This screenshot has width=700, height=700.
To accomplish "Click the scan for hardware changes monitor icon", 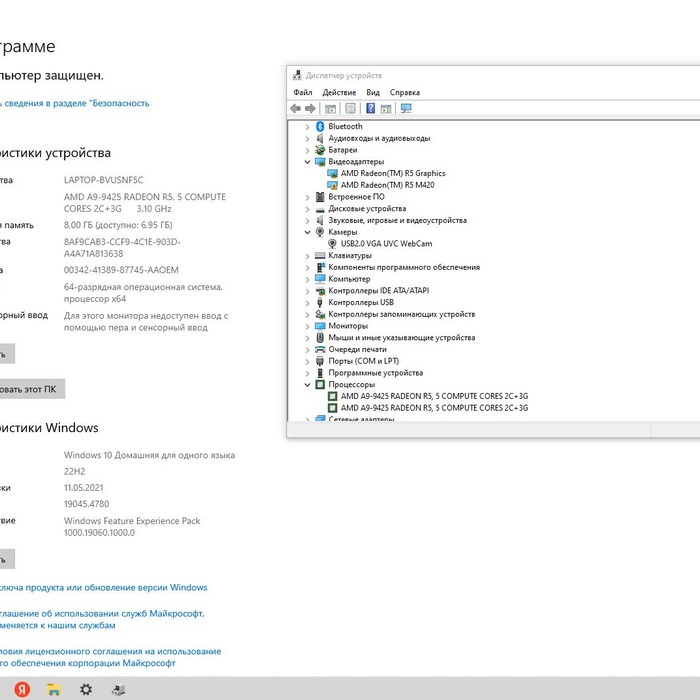I will [406, 108].
